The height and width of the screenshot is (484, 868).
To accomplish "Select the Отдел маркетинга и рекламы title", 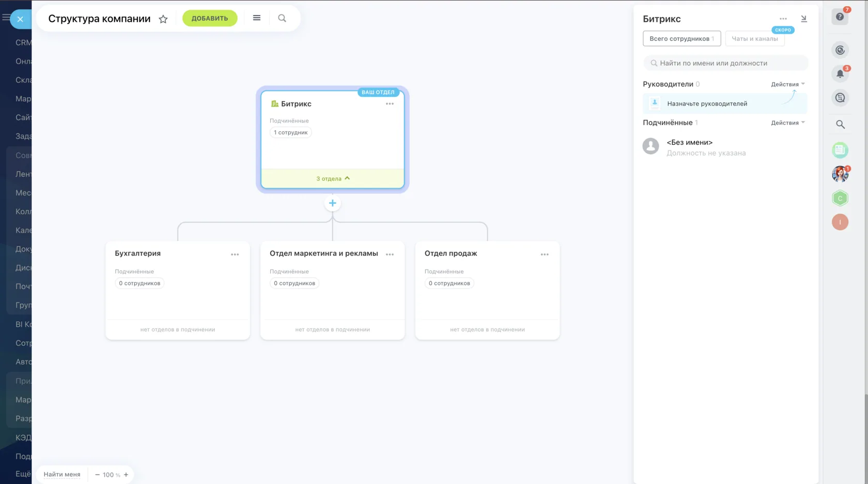I will point(323,253).
